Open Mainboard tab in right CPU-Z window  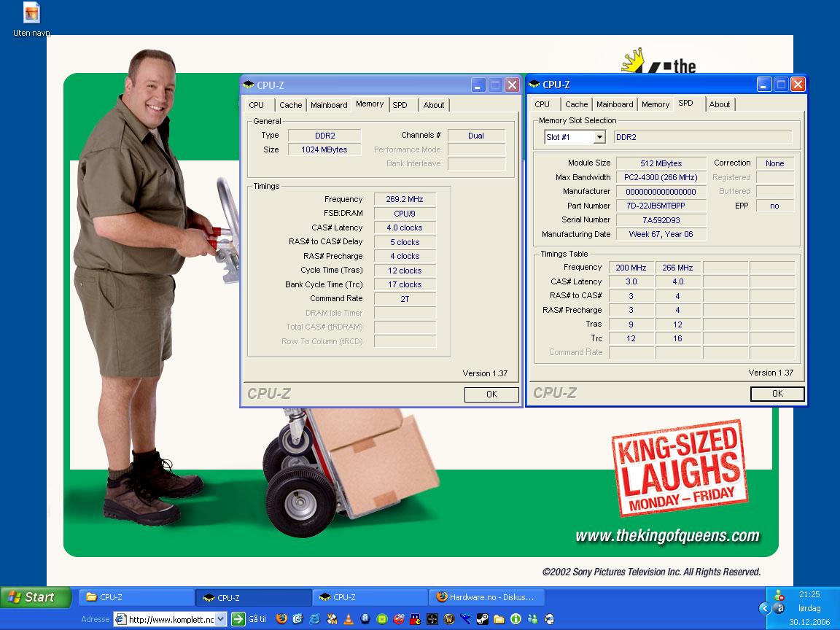click(x=615, y=104)
